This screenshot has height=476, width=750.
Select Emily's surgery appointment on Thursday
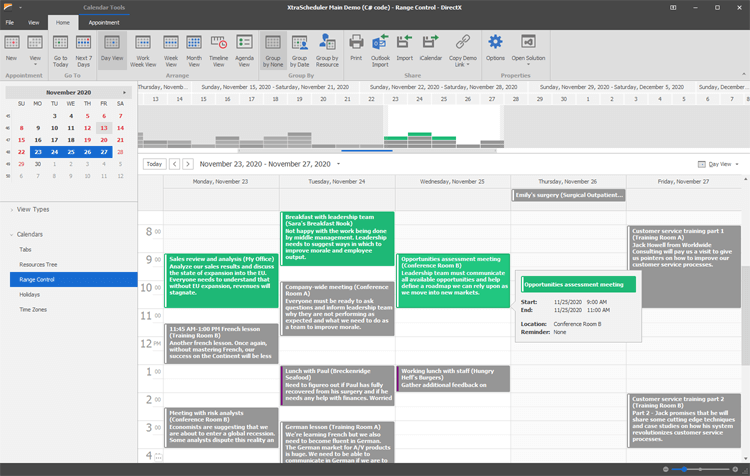pos(567,195)
